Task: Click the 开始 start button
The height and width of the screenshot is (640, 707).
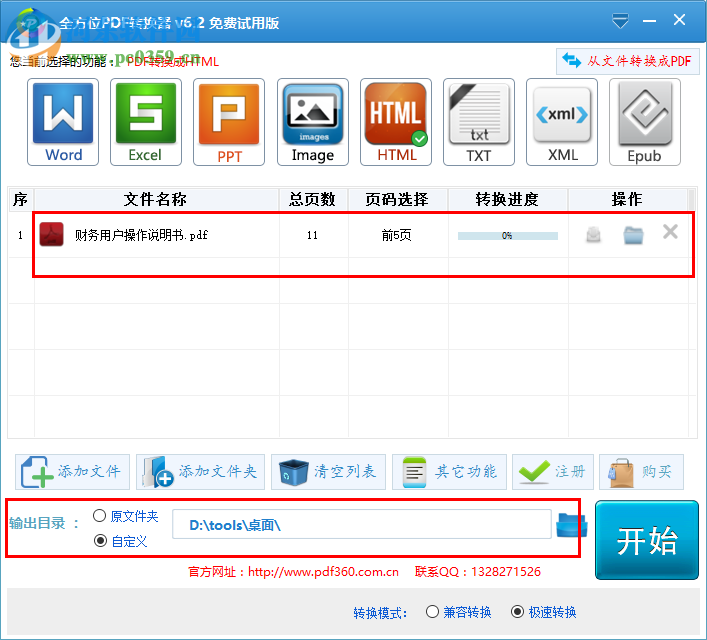Action: (x=647, y=540)
